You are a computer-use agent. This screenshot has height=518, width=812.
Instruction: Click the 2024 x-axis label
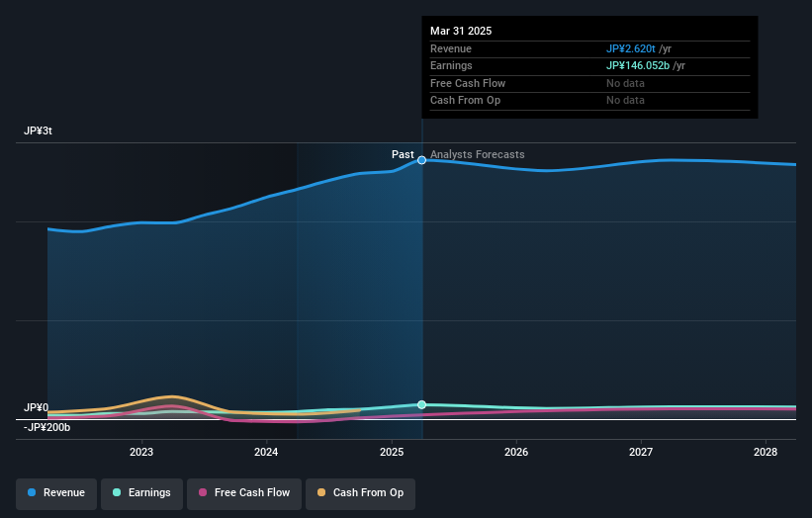(x=266, y=453)
